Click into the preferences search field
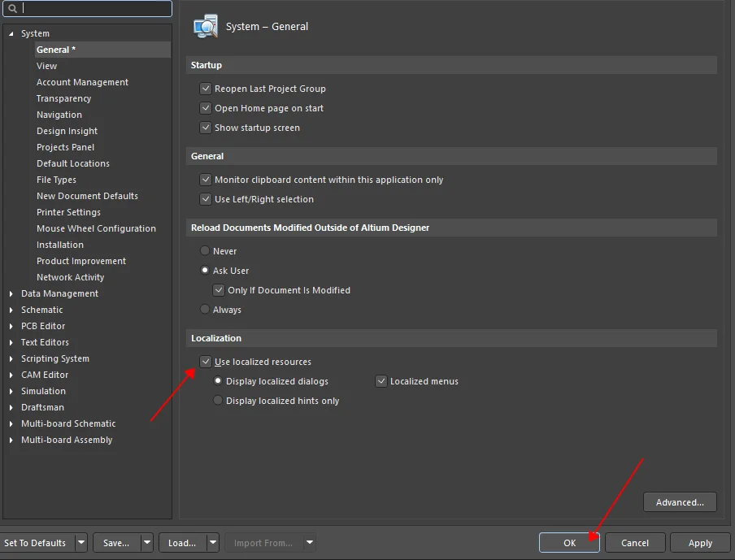The image size is (735, 560). [94, 9]
